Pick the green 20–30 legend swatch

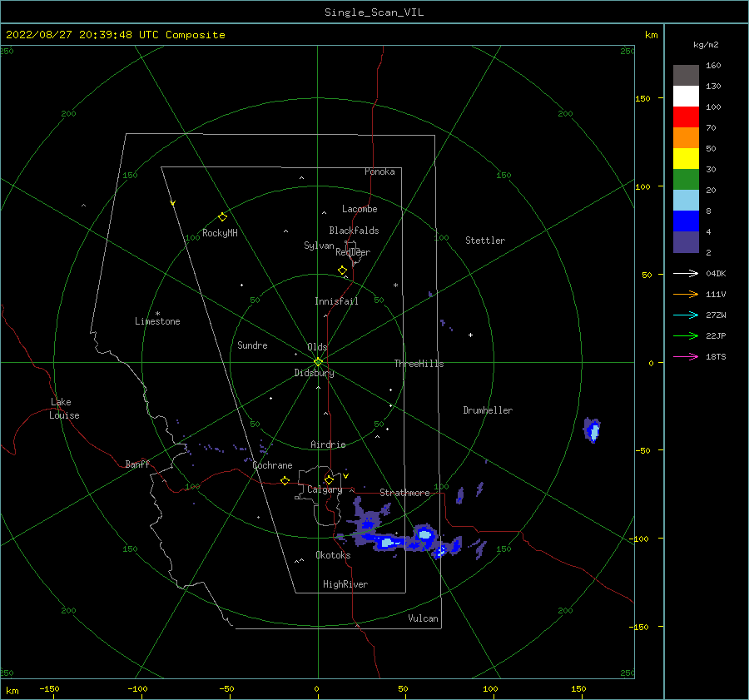[686, 180]
